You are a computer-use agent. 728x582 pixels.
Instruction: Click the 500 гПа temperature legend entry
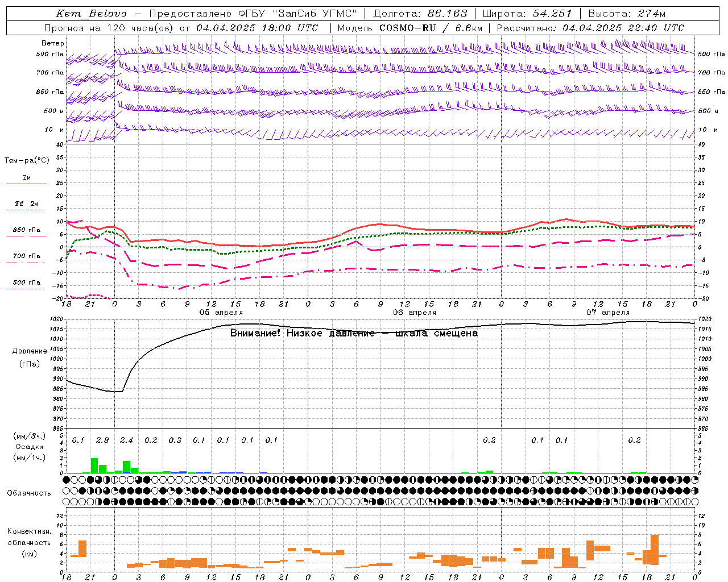pos(27,282)
